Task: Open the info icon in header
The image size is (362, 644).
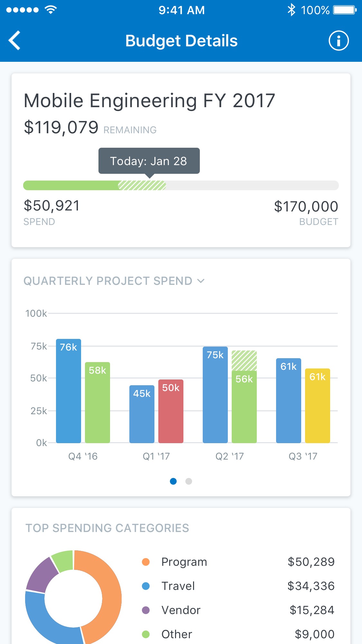Action: coord(338,41)
